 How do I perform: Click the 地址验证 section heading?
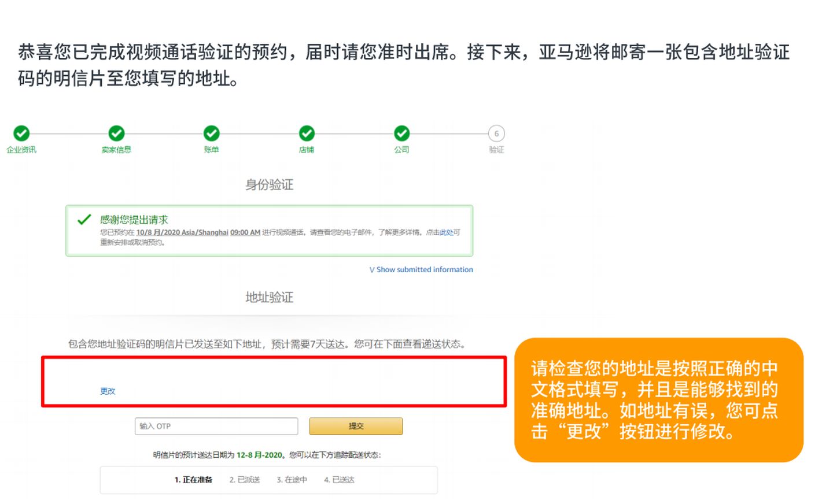(269, 297)
